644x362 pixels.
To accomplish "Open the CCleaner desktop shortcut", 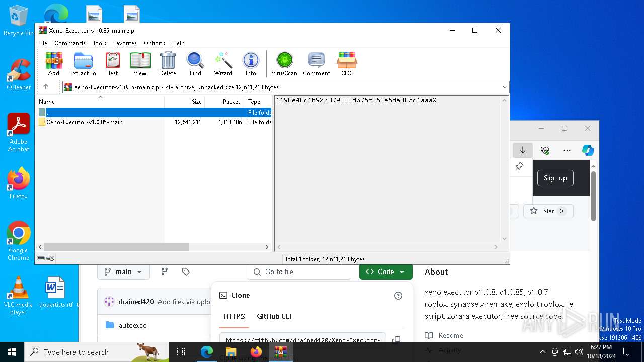I will 19,74.
